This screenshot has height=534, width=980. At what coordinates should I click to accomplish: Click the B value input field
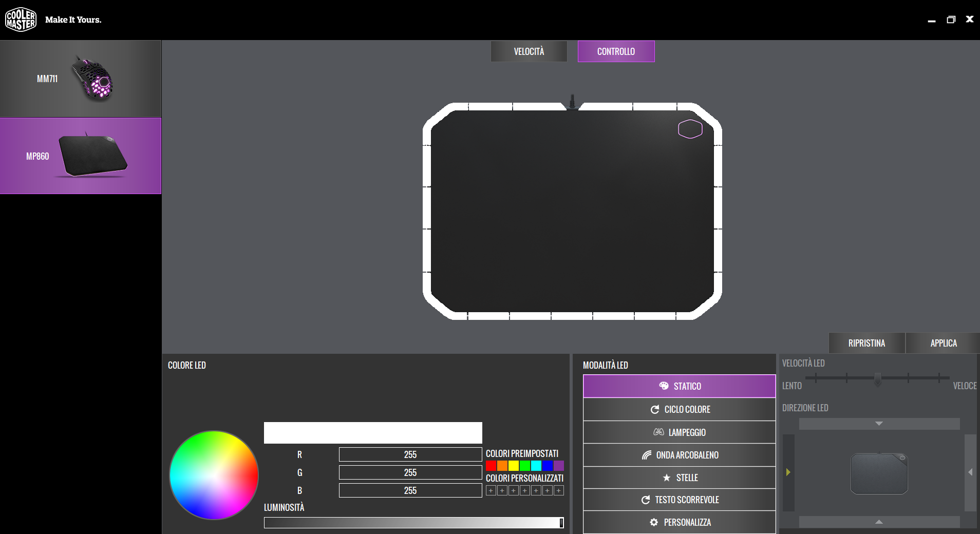click(x=410, y=490)
